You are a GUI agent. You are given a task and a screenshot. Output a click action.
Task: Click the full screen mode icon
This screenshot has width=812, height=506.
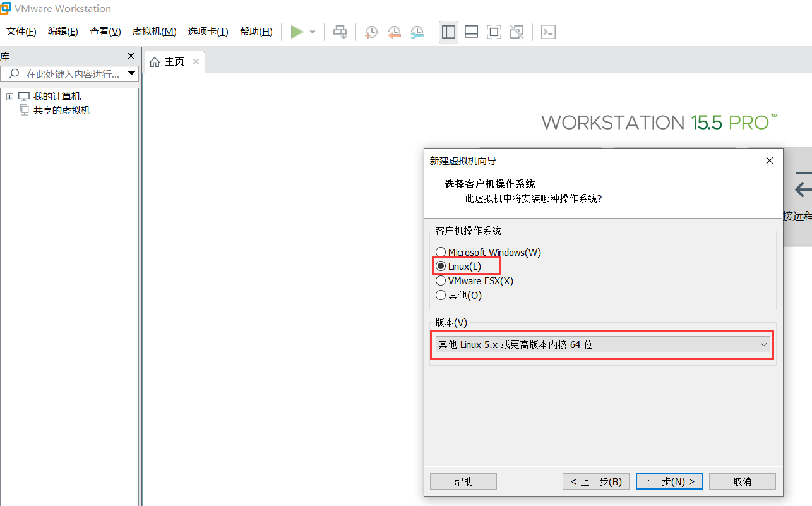(494, 32)
